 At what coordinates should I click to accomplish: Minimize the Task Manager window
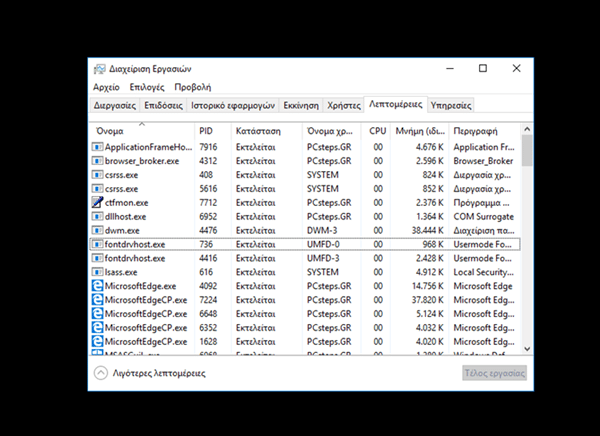pos(450,69)
